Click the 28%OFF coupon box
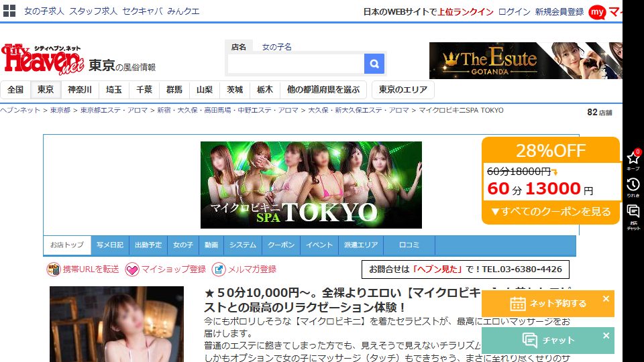The height and width of the screenshot is (362, 644). pos(551,180)
